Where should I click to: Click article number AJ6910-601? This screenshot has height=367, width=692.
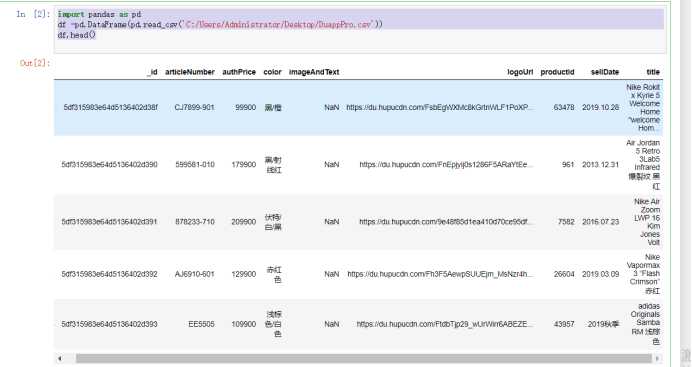[195, 274]
